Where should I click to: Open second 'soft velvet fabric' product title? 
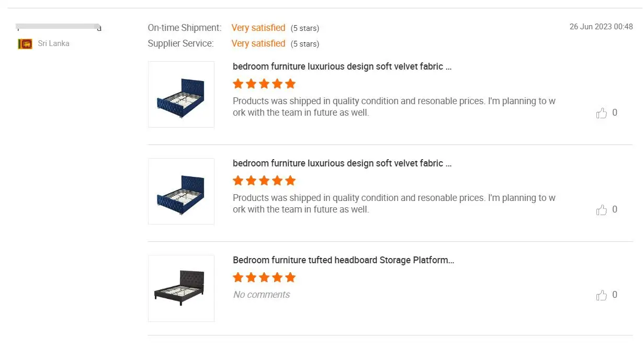click(x=342, y=163)
